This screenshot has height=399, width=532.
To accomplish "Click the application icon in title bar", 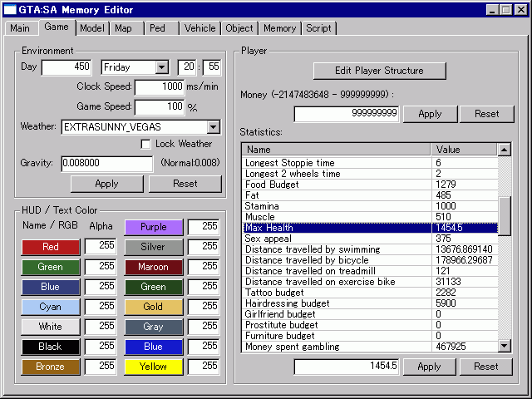I will [10, 9].
